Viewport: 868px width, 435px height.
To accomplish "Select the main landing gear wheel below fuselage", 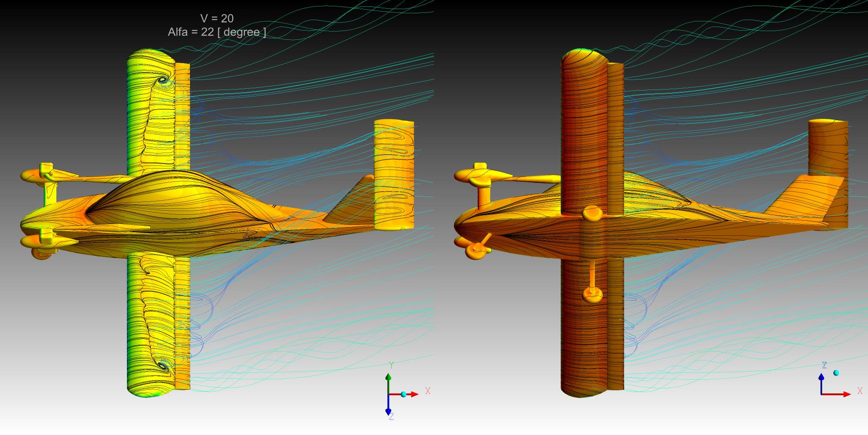I will point(593,295).
